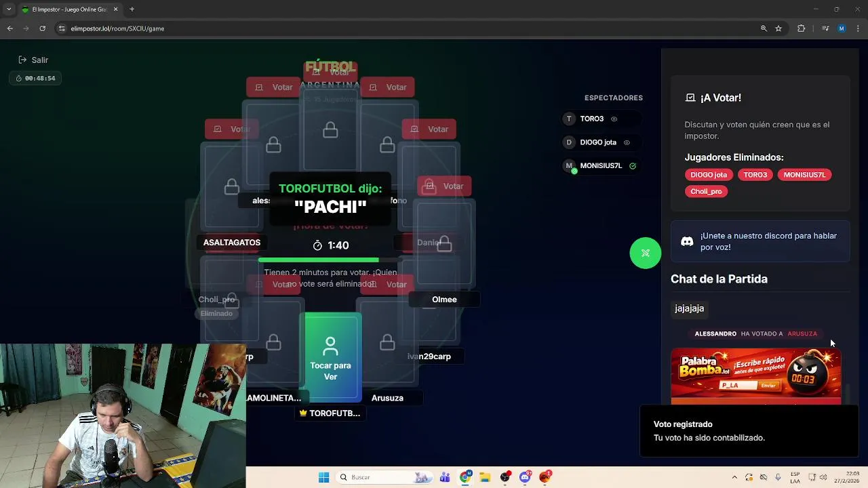
Task: Open the media controls toolbar icon
Action: point(825,28)
